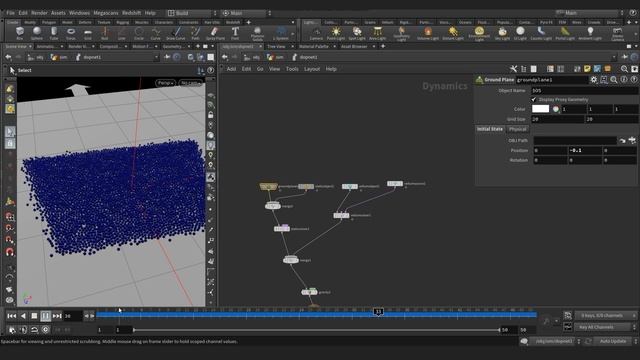This screenshot has width=640, height=360.
Task: Open the Render menu
Action: click(39, 13)
